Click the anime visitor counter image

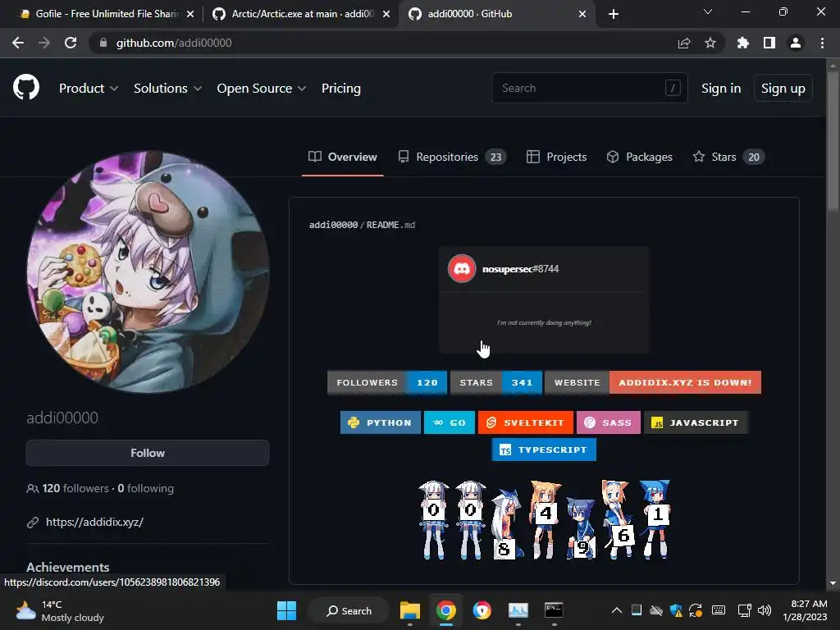(x=544, y=519)
